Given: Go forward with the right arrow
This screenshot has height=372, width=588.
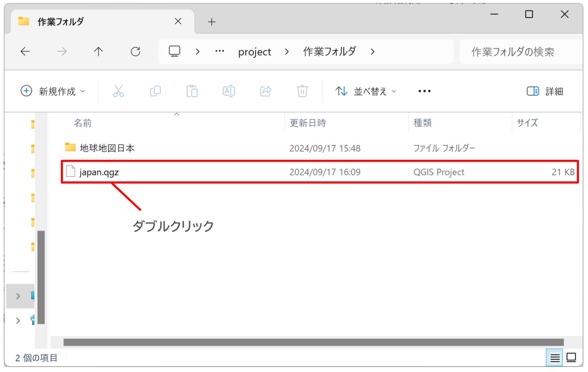Looking at the screenshot, I should [x=62, y=51].
